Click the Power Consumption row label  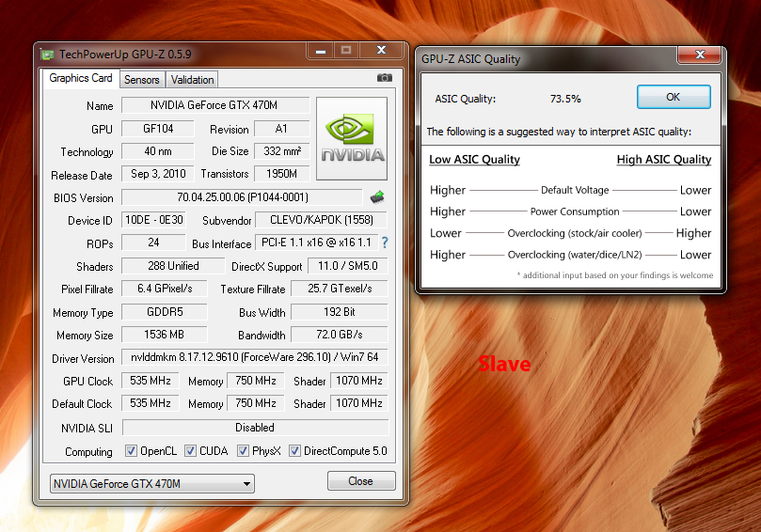click(x=575, y=211)
